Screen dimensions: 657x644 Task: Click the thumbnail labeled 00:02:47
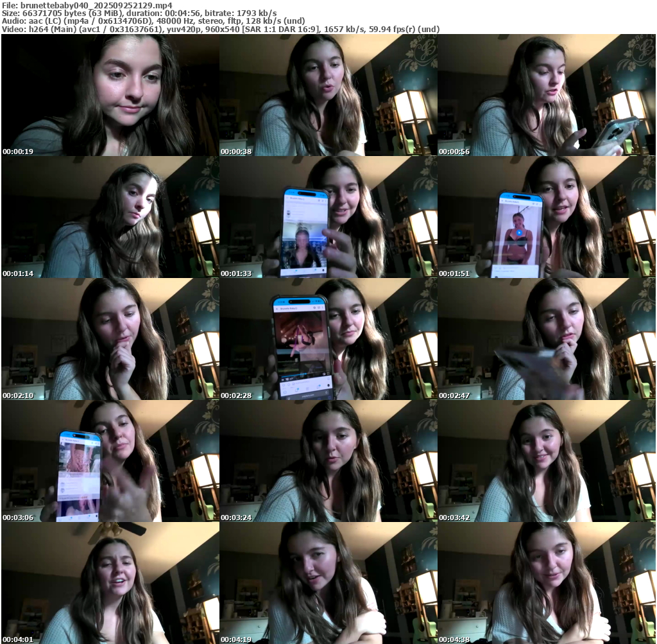point(546,339)
